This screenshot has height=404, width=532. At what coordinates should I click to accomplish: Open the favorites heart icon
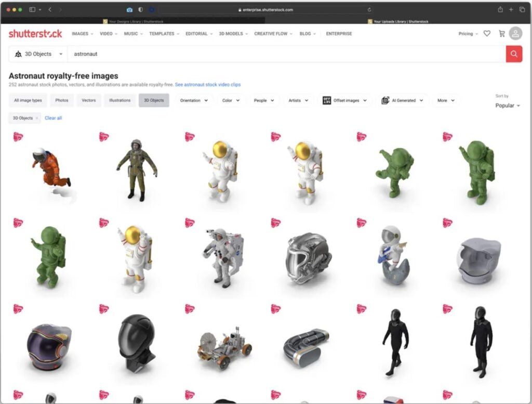[487, 34]
